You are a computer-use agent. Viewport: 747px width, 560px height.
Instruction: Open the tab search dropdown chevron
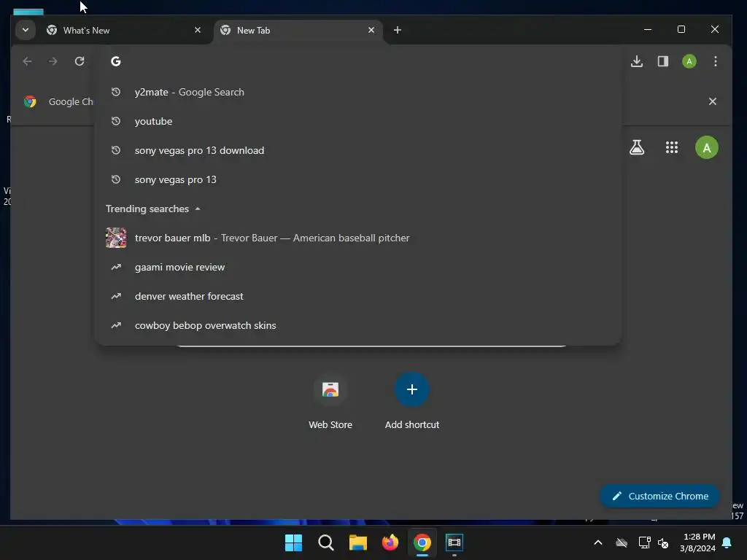[26, 30]
